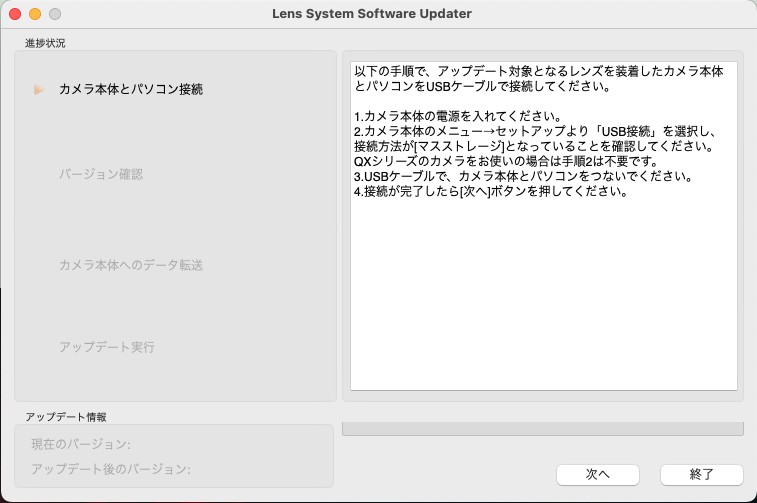757x503 pixels.
Task: Click the バージョン確認 step label
Action: point(101,174)
